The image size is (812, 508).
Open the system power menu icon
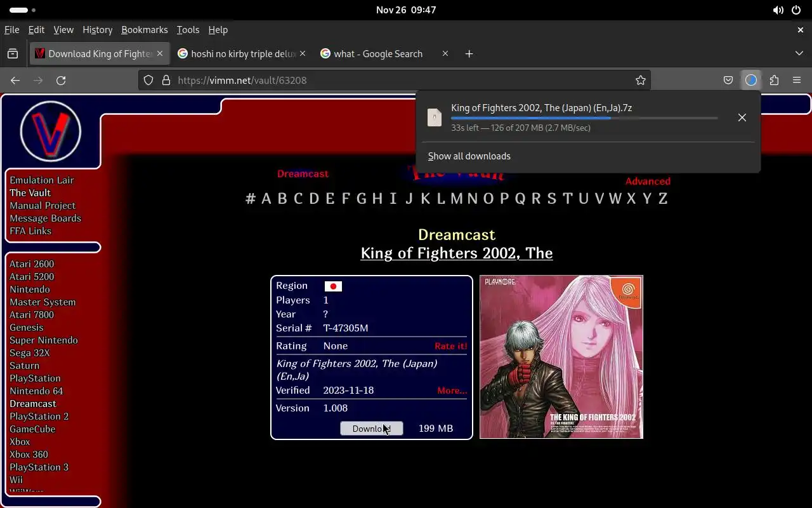pos(796,10)
